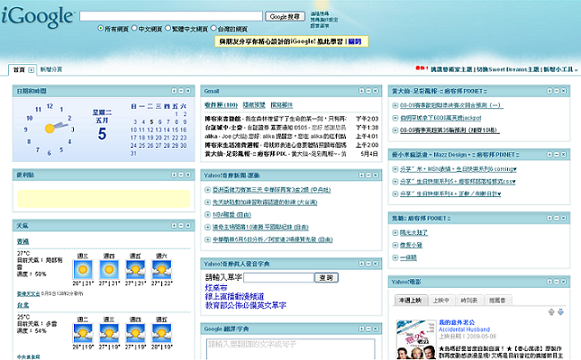Click calendar date 31
This screenshot has width=581, height=360.
click(133, 154)
